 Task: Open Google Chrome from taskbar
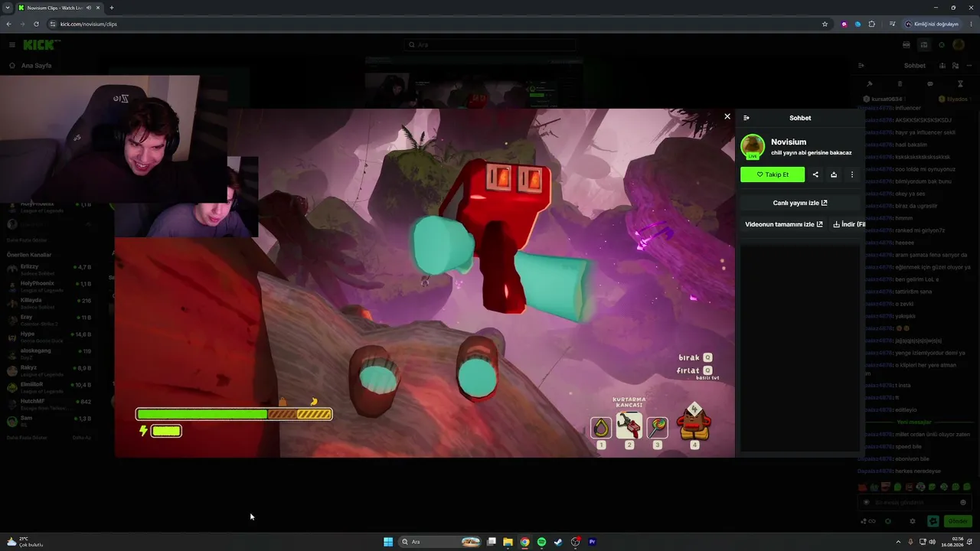pos(524,542)
